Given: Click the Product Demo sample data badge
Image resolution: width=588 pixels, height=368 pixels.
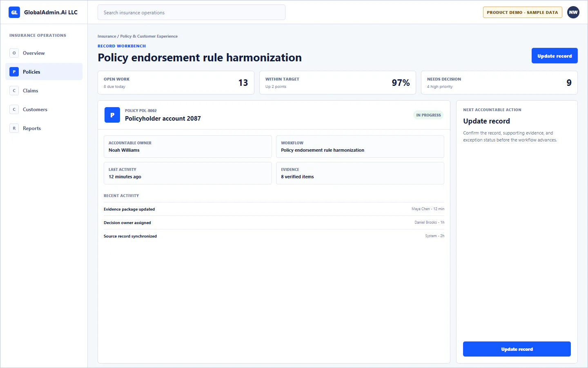Looking at the screenshot, I should tap(522, 12).
